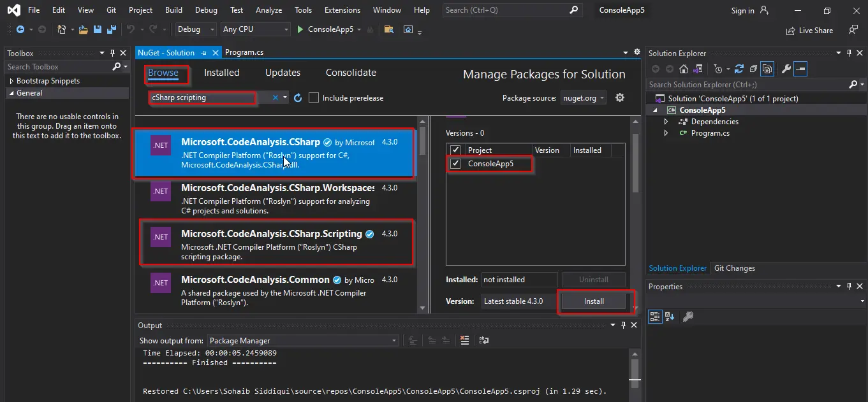Viewport: 868px width, 402px height.
Task: Switch to the Updates tab
Action: (x=283, y=73)
